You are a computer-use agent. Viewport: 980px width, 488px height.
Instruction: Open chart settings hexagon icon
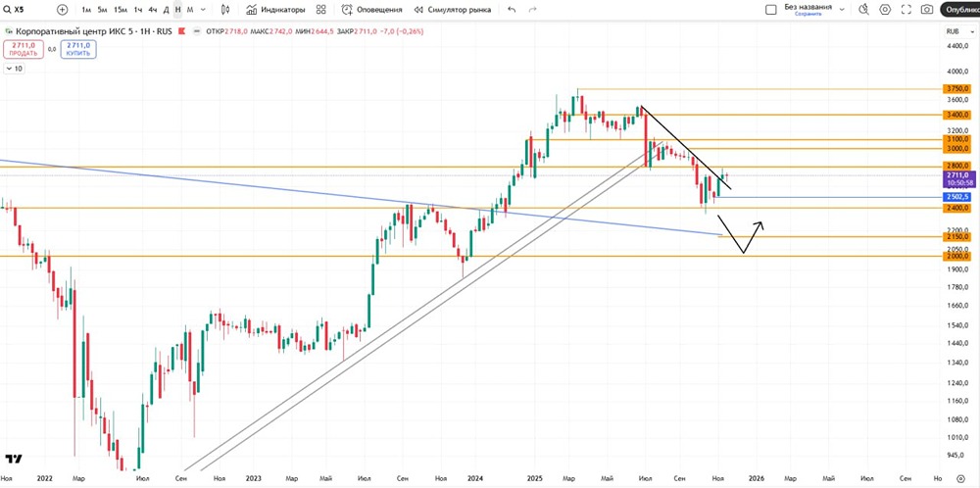[885, 10]
